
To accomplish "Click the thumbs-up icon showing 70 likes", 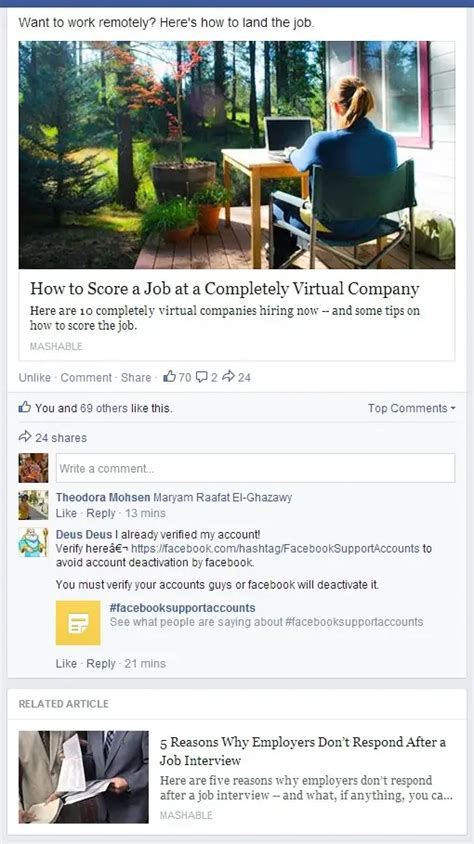I will pos(169,377).
